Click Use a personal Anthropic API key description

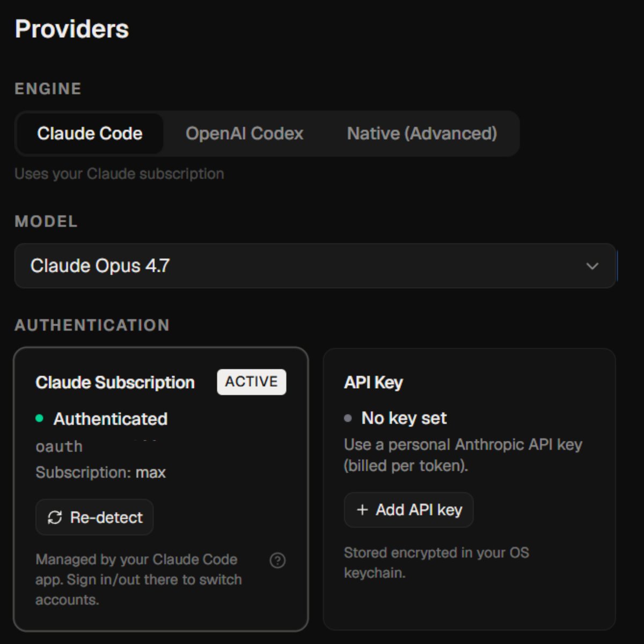tap(463, 455)
